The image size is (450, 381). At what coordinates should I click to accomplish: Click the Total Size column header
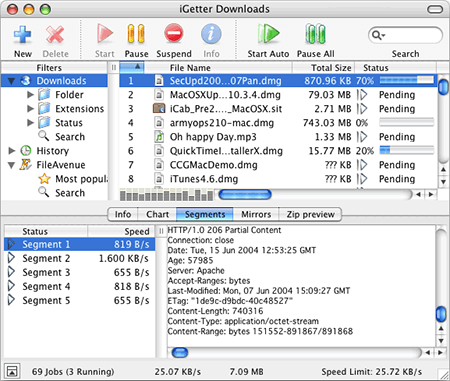pyautogui.click(x=323, y=68)
